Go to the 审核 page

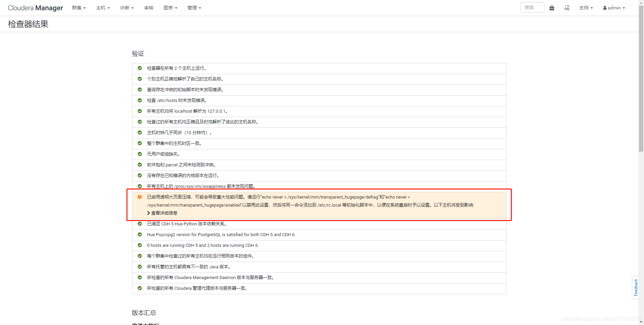pyautogui.click(x=149, y=8)
